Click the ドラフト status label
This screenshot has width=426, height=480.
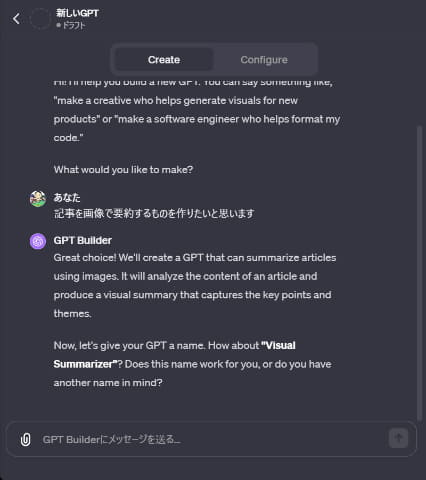[74, 25]
